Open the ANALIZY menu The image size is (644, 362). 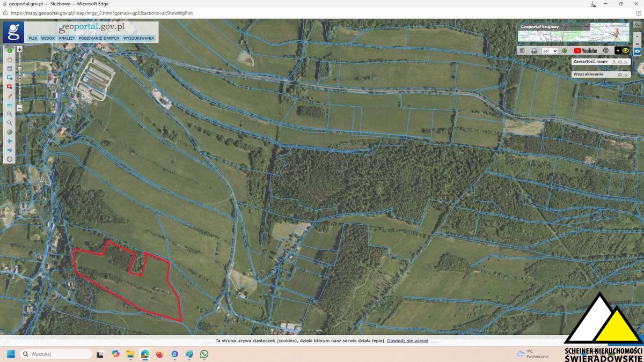67,38
